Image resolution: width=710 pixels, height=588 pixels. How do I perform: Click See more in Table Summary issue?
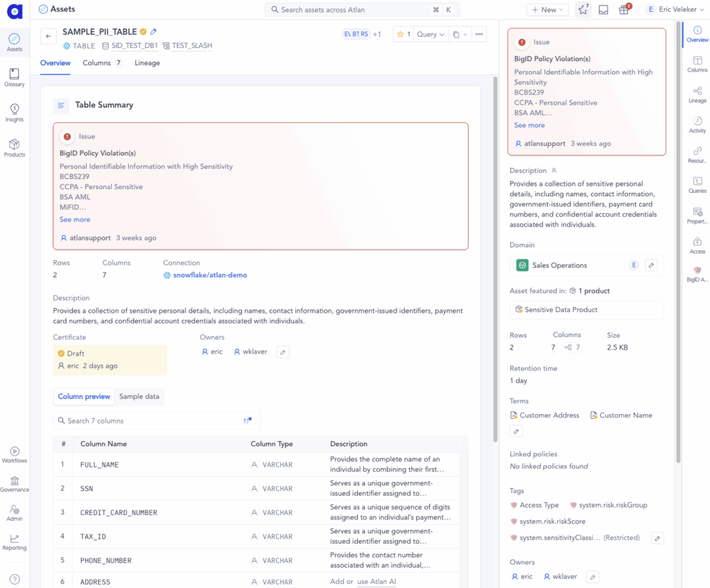pos(75,220)
